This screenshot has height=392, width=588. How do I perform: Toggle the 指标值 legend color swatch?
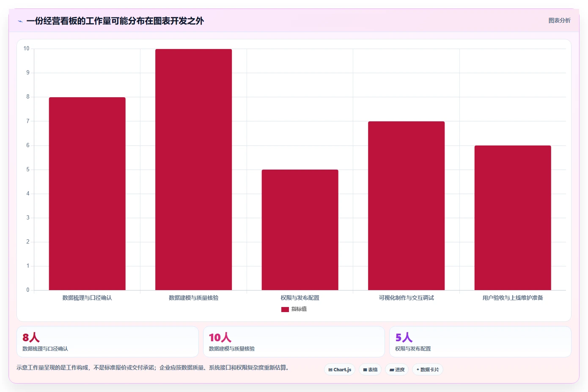pyautogui.click(x=285, y=310)
